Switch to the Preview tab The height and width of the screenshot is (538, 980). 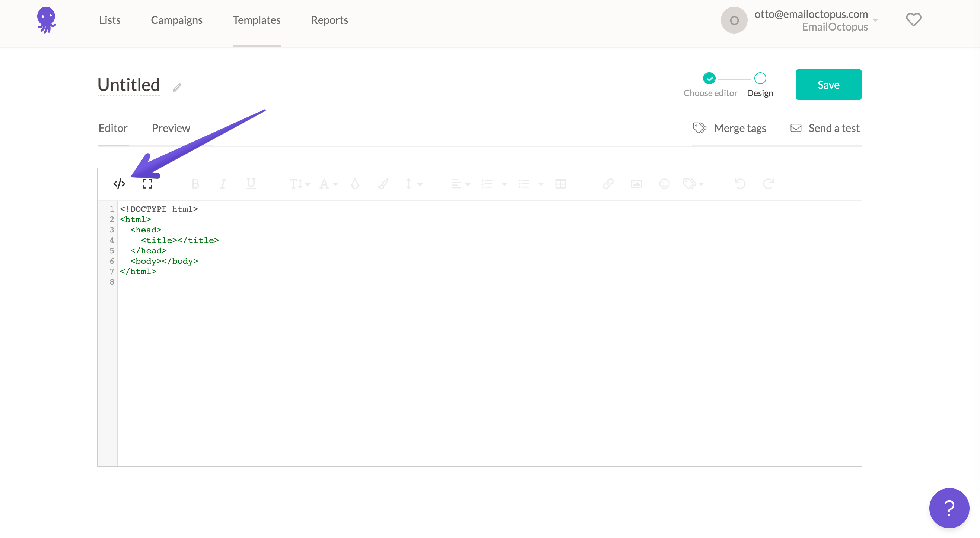171,128
